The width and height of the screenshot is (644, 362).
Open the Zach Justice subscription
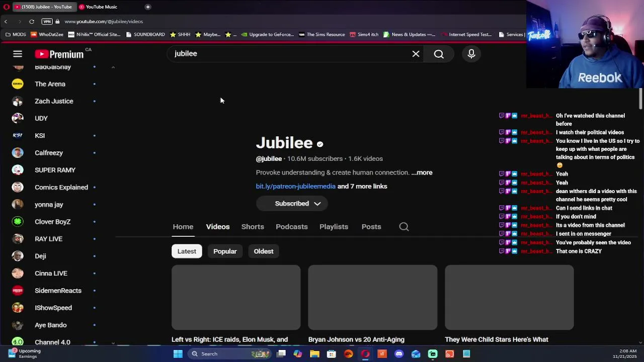pyautogui.click(x=54, y=101)
